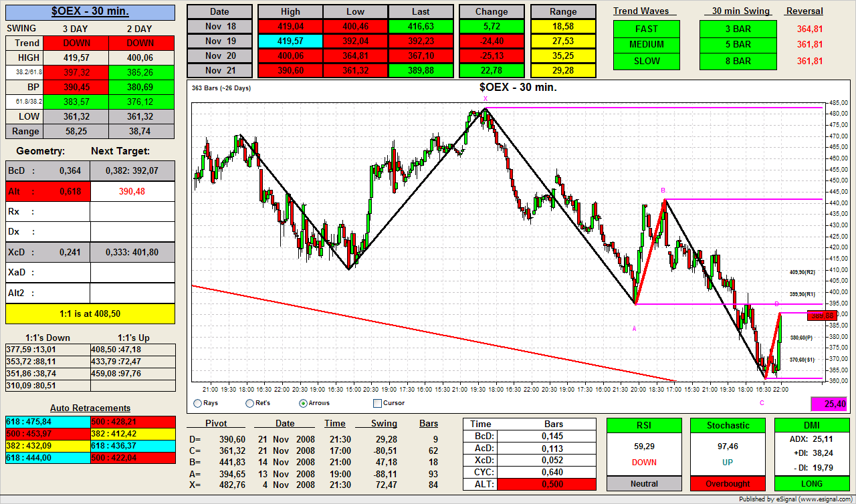Select the 8 BAR swing button
This screenshot has width=856, height=504.
738,61
